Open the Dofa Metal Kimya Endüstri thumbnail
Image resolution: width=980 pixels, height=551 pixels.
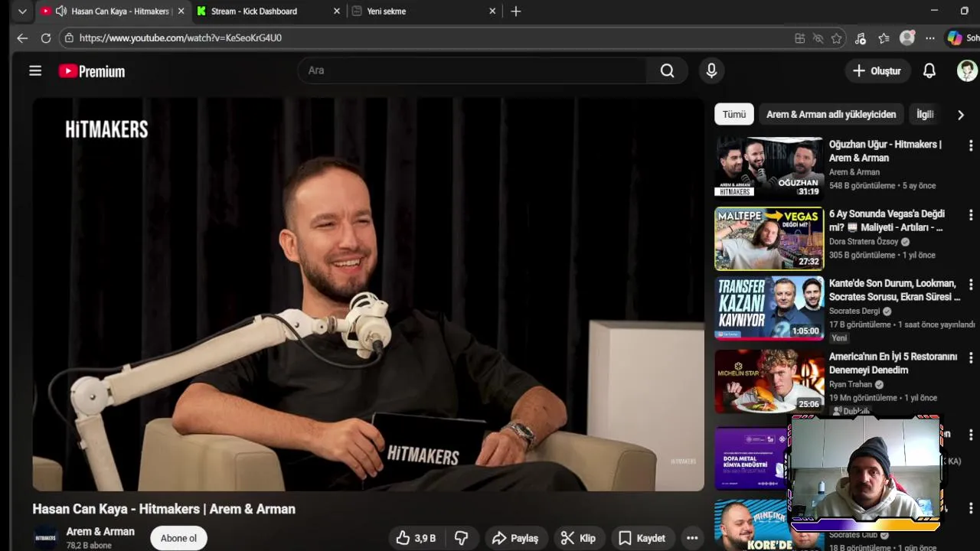point(752,458)
